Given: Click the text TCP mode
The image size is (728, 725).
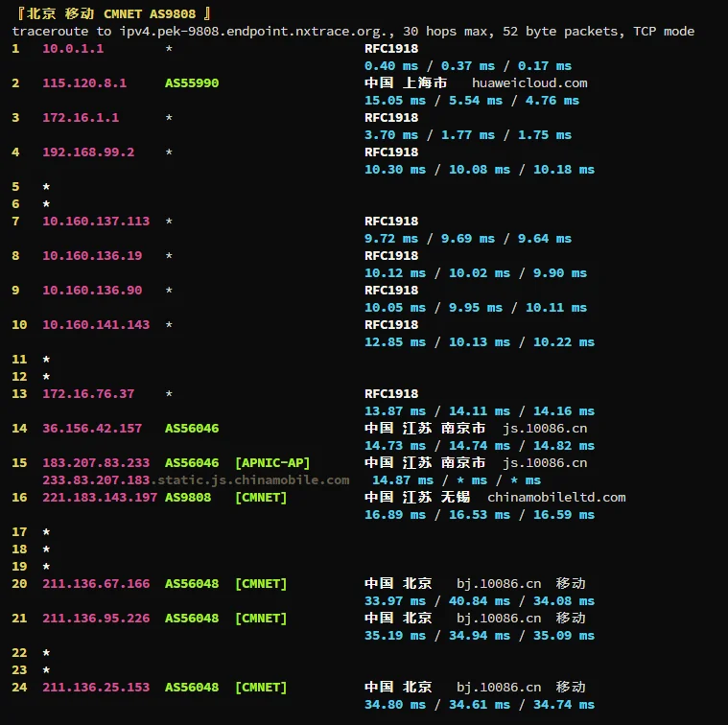Looking at the screenshot, I should click(664, 31).
